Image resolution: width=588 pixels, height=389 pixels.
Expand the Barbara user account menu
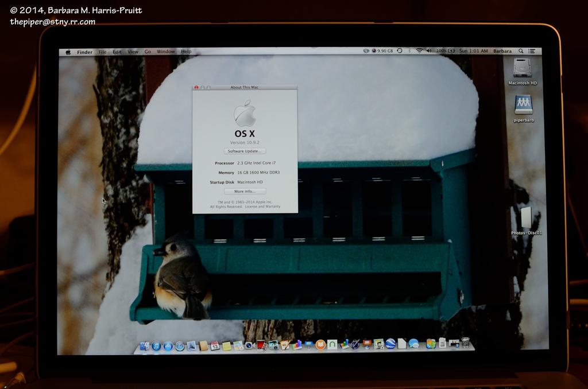tap(502, 51)
